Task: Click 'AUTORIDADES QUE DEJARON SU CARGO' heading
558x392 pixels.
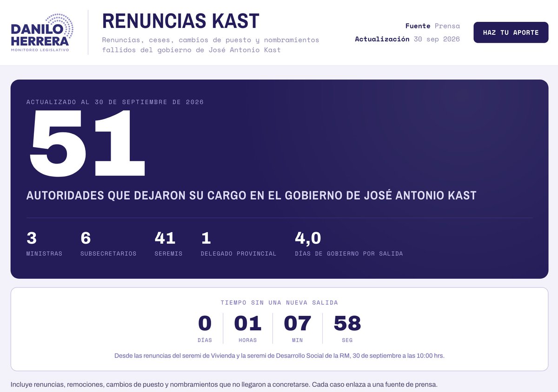Action: (252, 195)
